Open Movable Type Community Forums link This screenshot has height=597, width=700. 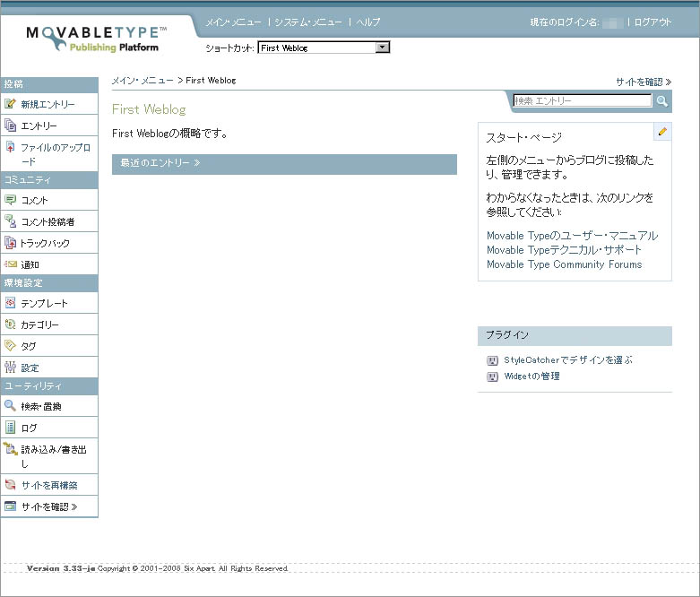(x=565, y=264)
